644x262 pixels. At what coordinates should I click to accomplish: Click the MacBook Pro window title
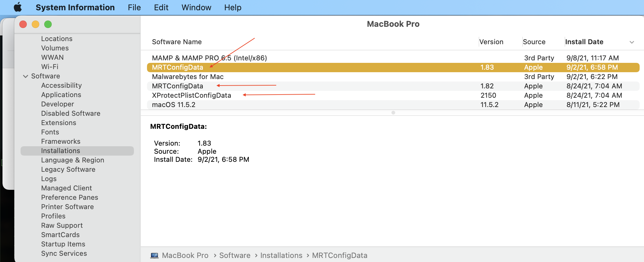point(393,24)
